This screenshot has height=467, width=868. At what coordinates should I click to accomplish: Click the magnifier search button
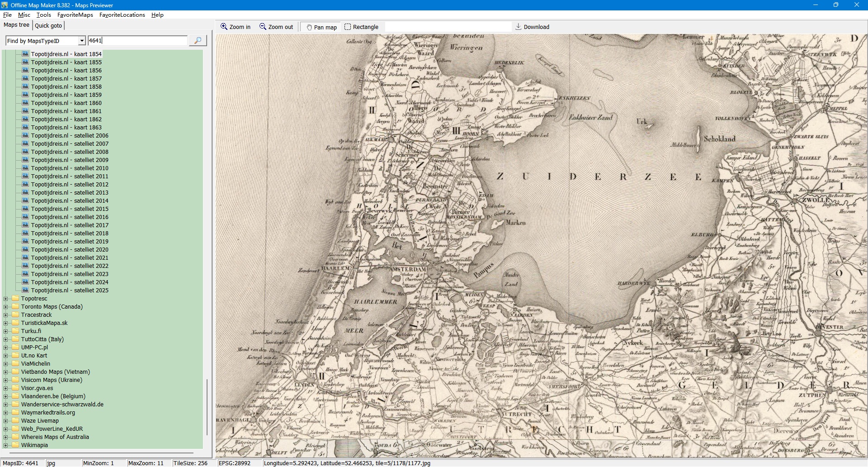198,41
